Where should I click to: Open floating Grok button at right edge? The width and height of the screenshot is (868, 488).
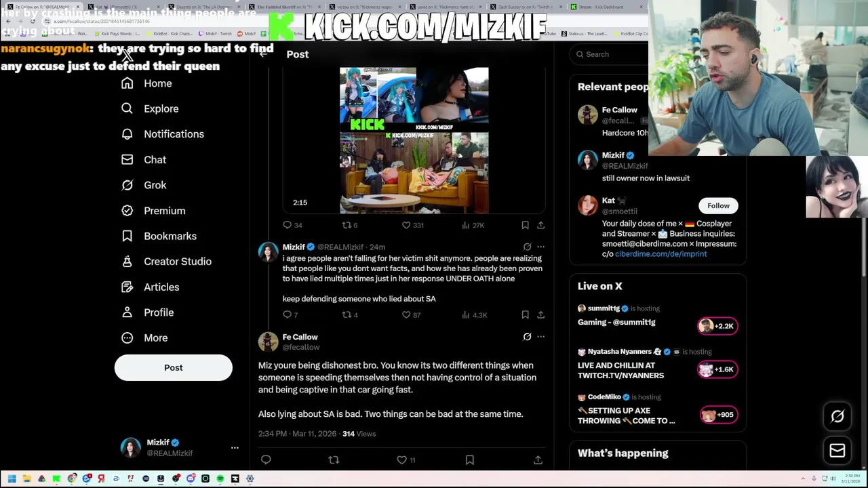point(837,417)
